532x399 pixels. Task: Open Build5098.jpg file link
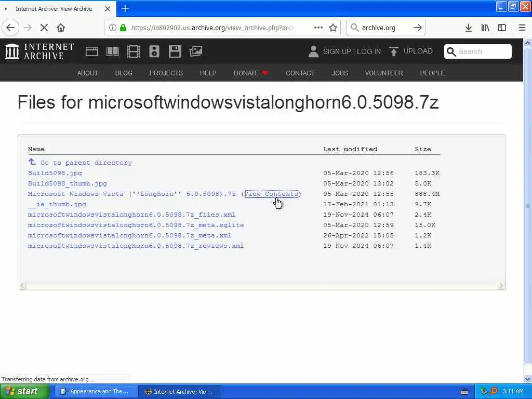click(x=55, y=173)
